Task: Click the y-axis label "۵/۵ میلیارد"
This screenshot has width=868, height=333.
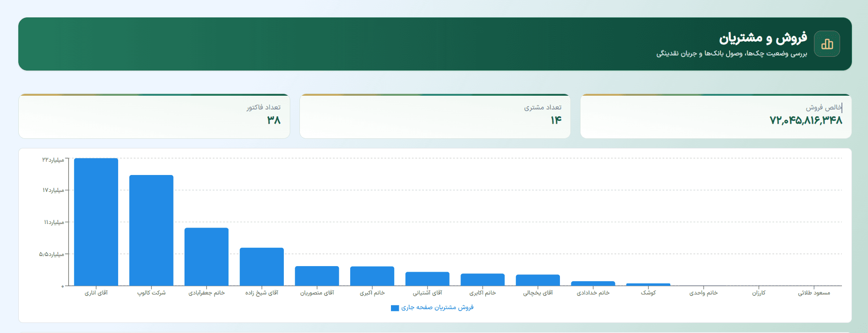Action: 51,254
